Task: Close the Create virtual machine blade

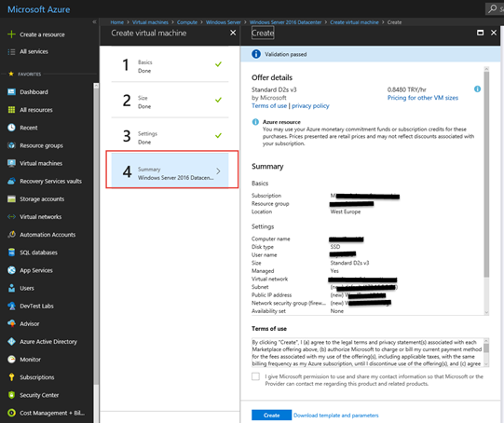Action: [x=233, y=33]
